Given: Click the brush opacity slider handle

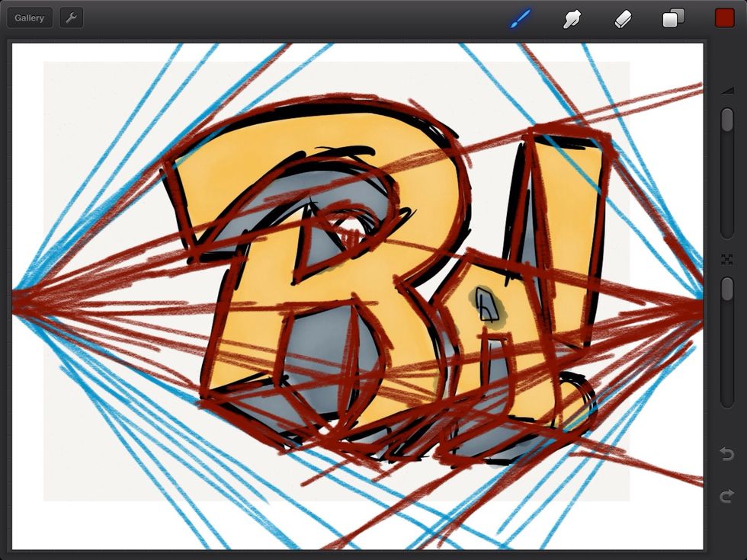Looking at the screenshot, I should (x=727, y=288).
